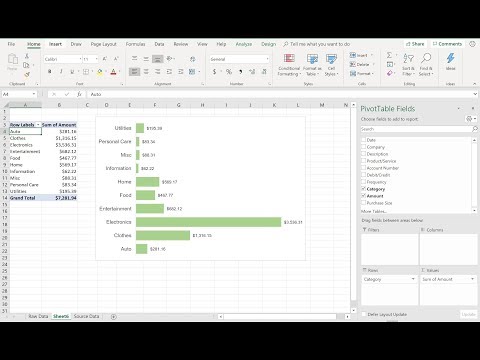Toggle Defer Layout Update checkbox
Screen dimensions: 480x360
tap(364, 314)
